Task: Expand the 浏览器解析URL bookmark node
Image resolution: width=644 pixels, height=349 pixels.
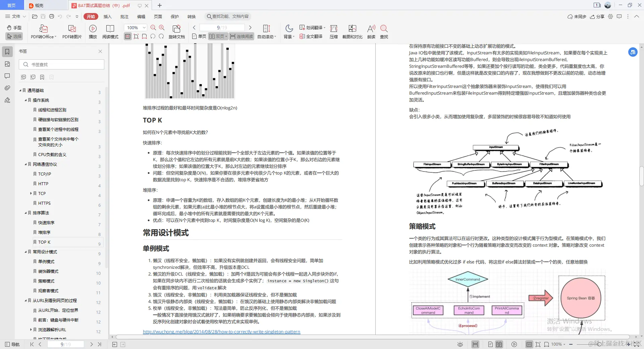Action: click(31, 330)
